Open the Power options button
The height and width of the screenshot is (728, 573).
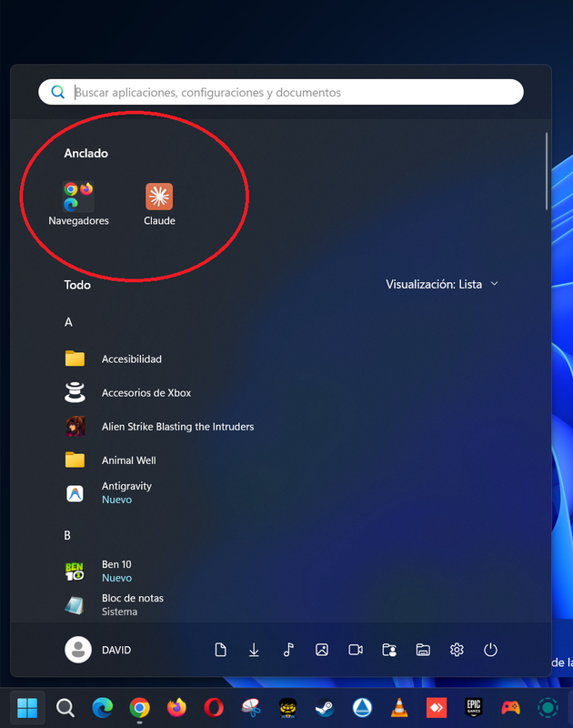coord(490,650)
